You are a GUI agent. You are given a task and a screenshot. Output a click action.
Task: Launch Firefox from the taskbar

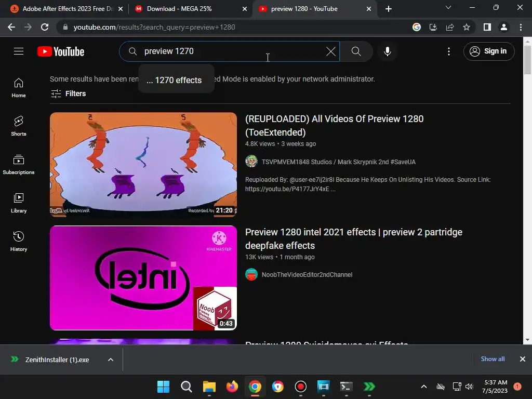[232, 387]
